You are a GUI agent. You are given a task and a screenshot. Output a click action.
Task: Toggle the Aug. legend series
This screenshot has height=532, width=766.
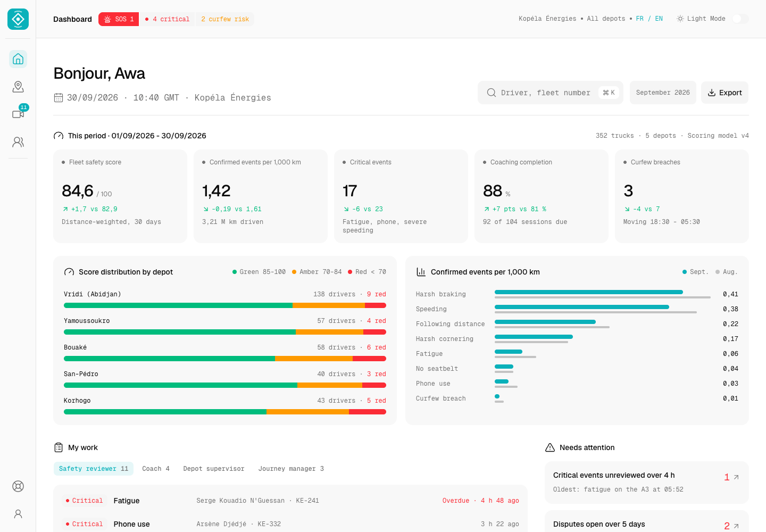click(x=727, y=272)
